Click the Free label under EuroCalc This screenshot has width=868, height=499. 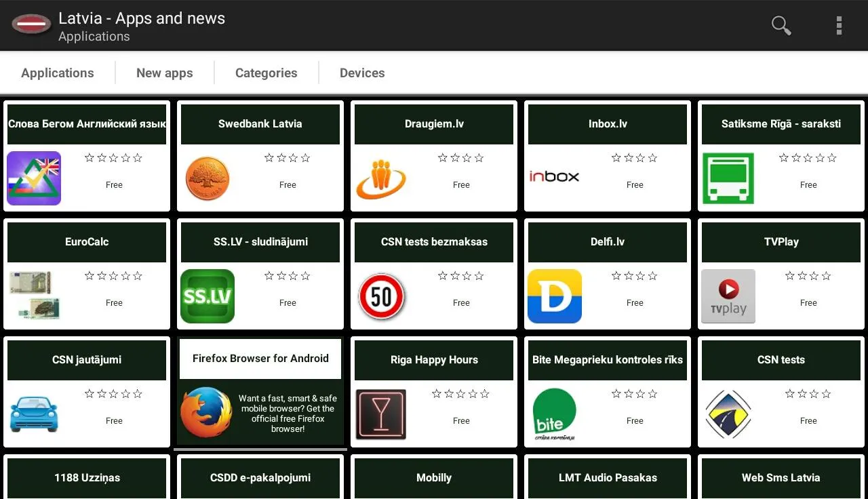pos(114,303)
